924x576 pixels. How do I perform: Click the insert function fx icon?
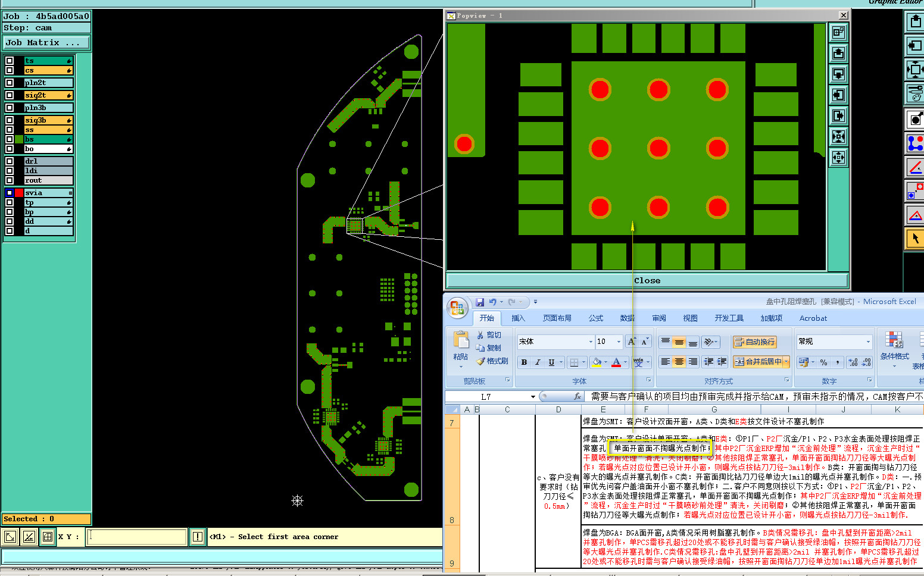coord(577,396)
